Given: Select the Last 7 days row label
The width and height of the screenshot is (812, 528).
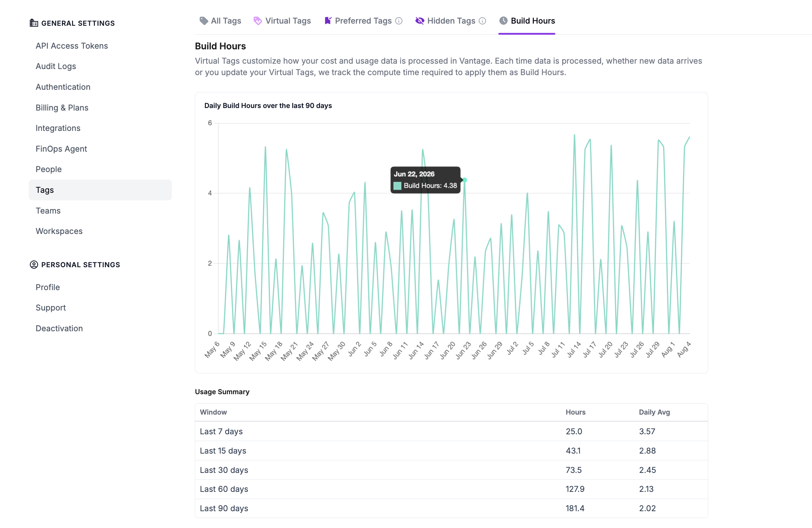Looking at the screenshot, I should click(221, 431).
